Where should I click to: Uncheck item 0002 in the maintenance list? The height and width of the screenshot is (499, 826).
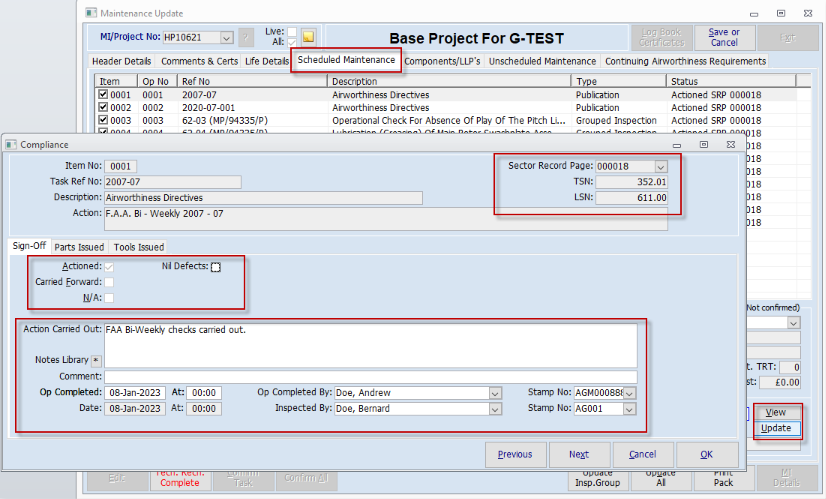tap(104, 107)
